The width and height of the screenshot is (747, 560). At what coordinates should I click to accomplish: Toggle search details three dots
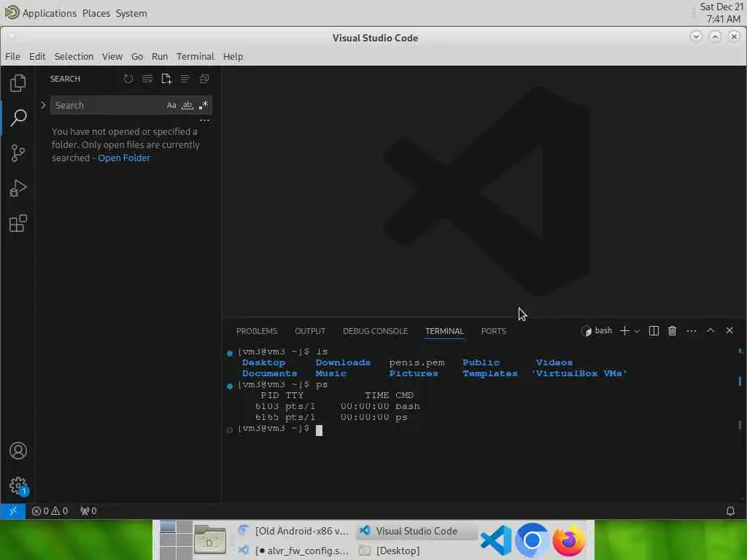coord(204,120)
